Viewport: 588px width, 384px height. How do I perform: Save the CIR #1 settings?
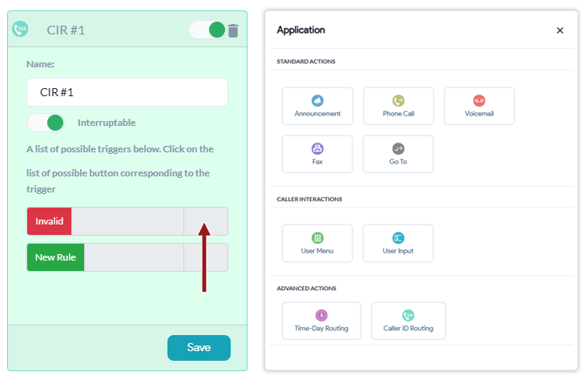coord(199,348)
